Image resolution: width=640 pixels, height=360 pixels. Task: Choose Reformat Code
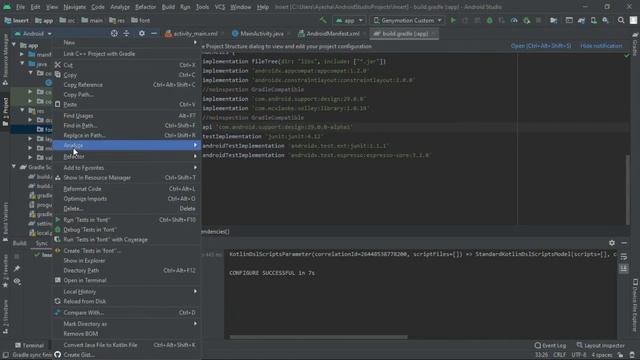(x=127, y=189)
